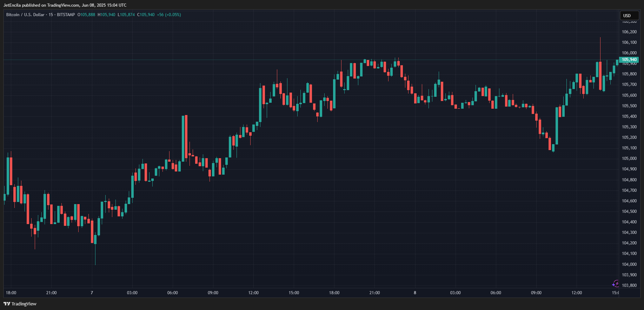Click the date label 7 on time axis
Image resolution: width=644 pixels, height=310 pixels.
[x=92, y=293]
